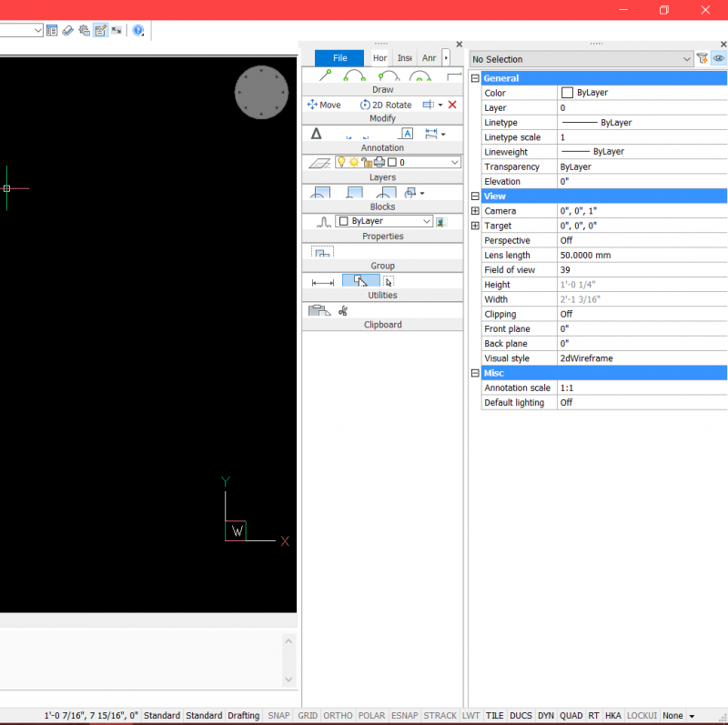Image resolution: width=728 pixels, height=725 pixels.
Task: Click the arrow to reveal more ribbon tabs
Action: click(445, 57)
